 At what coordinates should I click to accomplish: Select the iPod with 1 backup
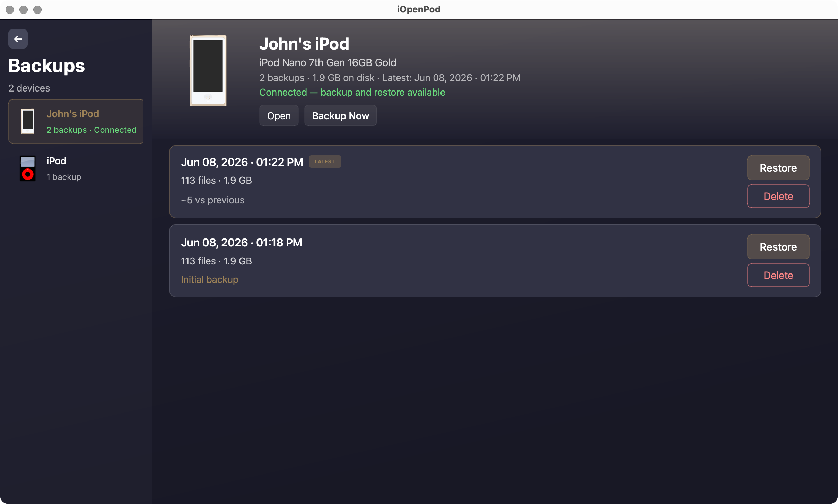pos(76,168)
